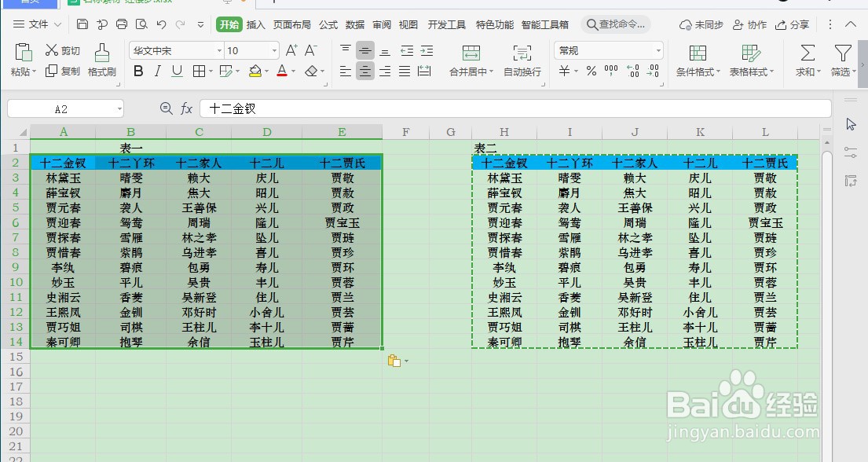Click 协作 collaboration button
The width and height of the screenshot is (868, 462).
749,25
